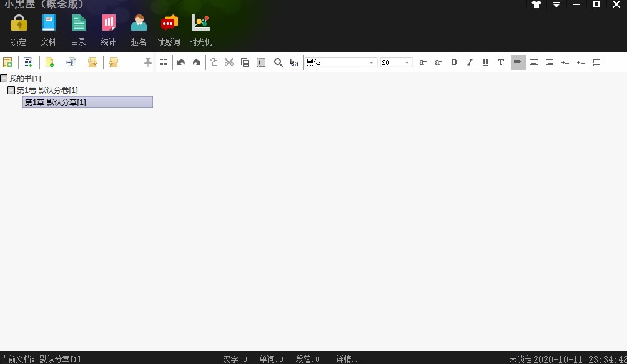Open the 锁定 lock tool
The image size is (627, 364).
pyautogui.click(x=19, y=30)
